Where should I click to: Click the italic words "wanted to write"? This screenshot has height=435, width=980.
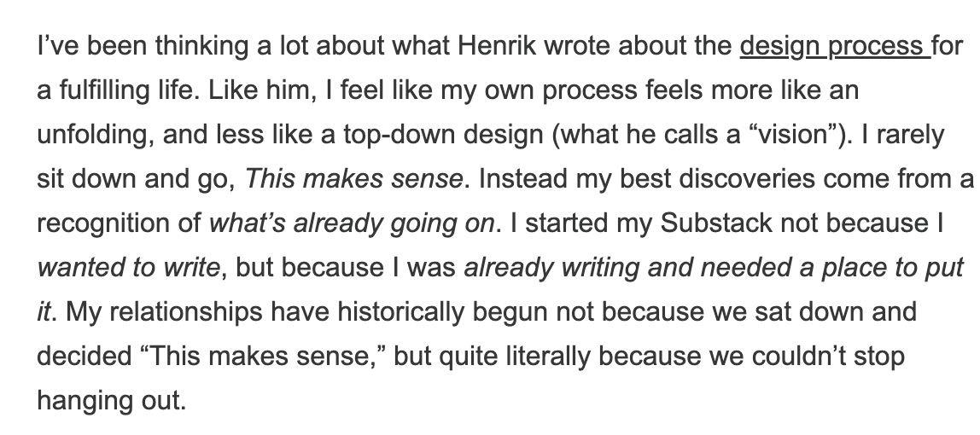tap(128, 268)
